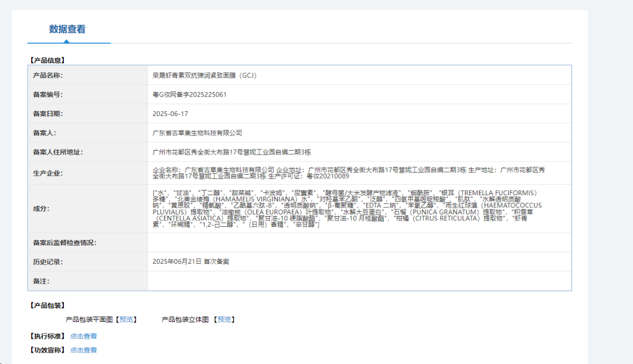The image size is (633, 364).
Task: Click the 历史记录 label cell
Action: (x=87, y=261)
